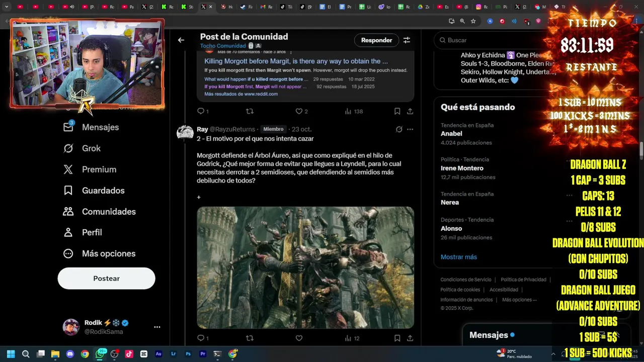Open reply filter settings icon next to Responder

click(x=407, y=40)
